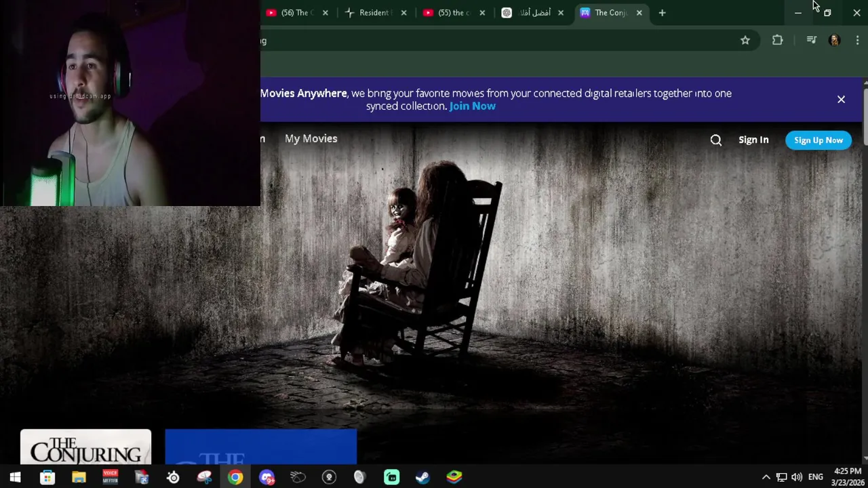868x488 pixels.
Task: Switch to the "(55) the c" YouTube tab
Action: click(453, 12)
